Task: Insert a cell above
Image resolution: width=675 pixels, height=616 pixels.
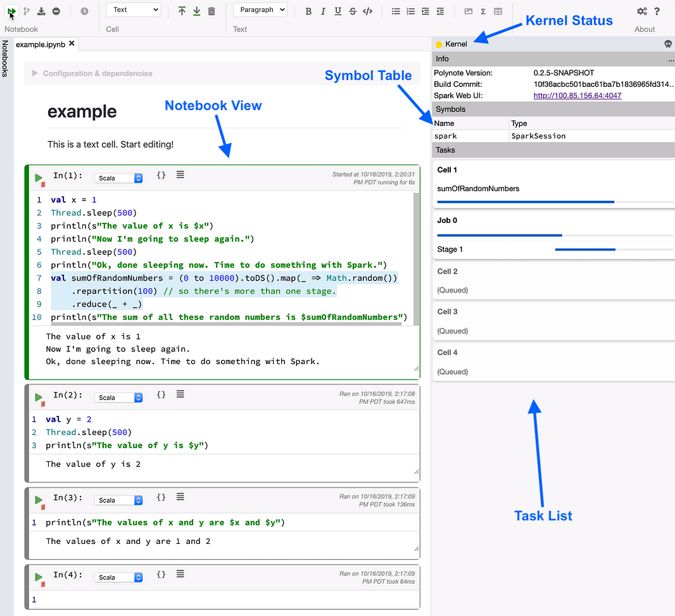Action: tap(182, 11)
